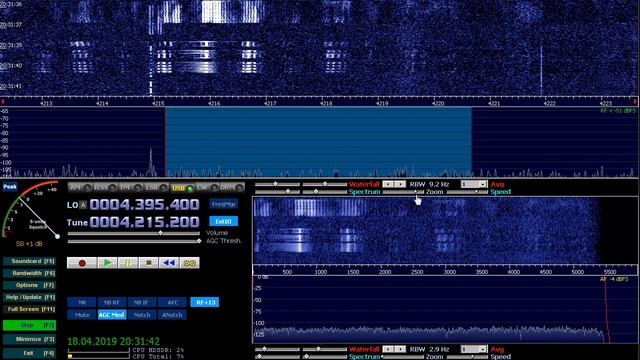Click the blue passband filter region

(318, 142)
